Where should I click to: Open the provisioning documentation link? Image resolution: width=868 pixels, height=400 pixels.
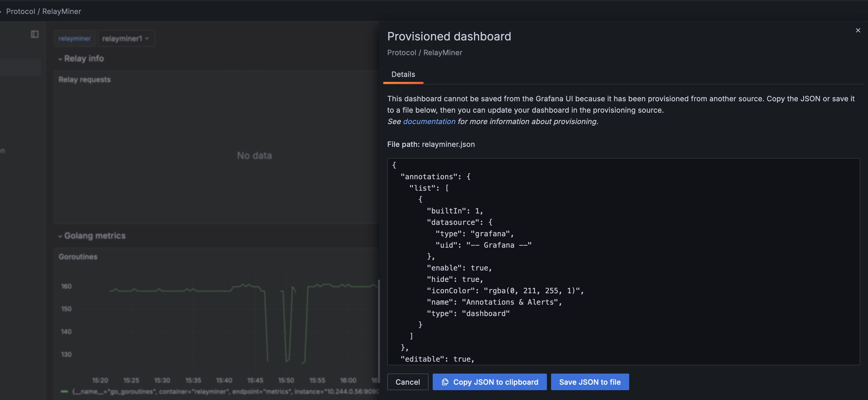(429, 122)
